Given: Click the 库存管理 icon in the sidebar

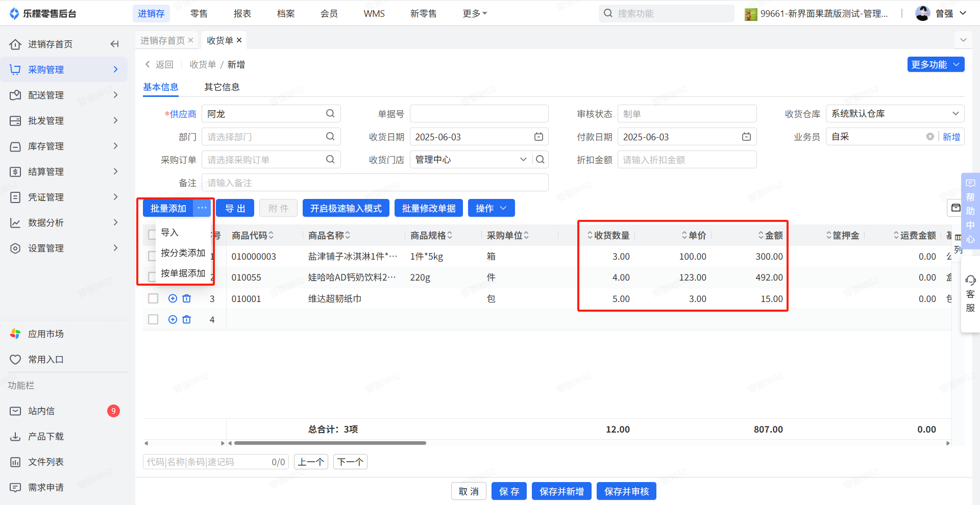Looking at the screenshot, I should click(x=15, y=146).
